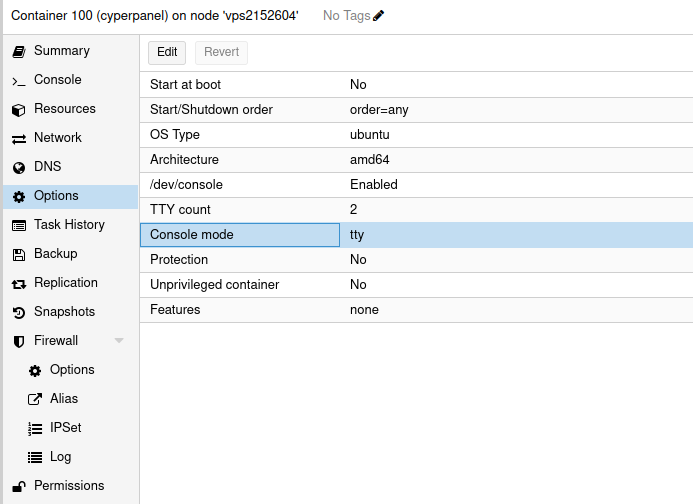693x504 pixels.
Task: Open Firewall Log sub-item
Action: (x=60, y=457)
